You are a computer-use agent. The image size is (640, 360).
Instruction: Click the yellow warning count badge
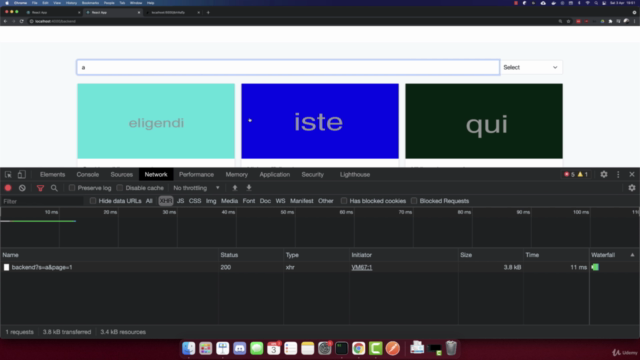[582, 174]
